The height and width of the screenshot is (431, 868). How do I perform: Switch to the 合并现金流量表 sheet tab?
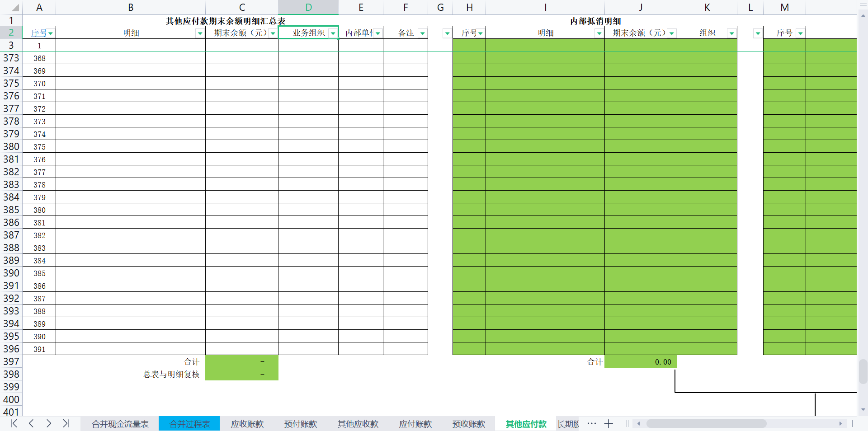tap(120, 424)
